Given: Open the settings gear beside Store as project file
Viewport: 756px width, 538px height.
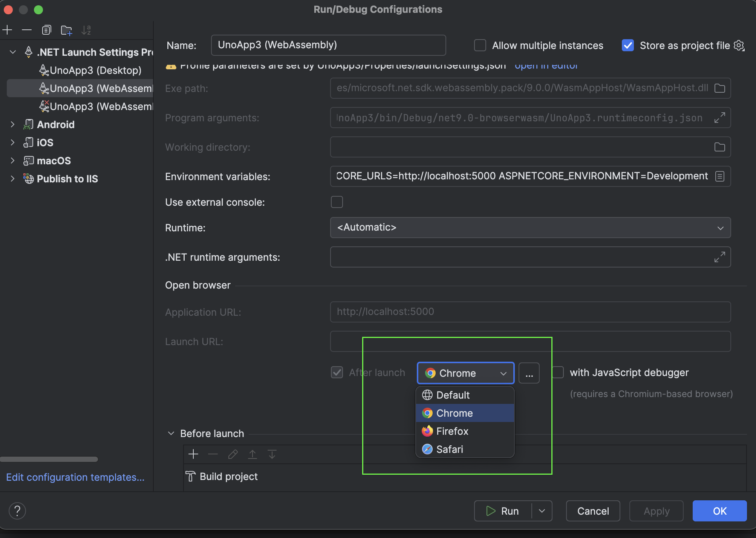Looking at the screenshot, I should [x=739, y=45].
